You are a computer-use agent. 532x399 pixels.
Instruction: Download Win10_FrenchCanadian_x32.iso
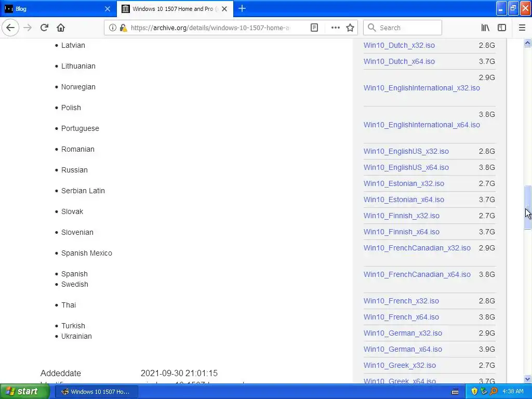(x=417, y=248)
